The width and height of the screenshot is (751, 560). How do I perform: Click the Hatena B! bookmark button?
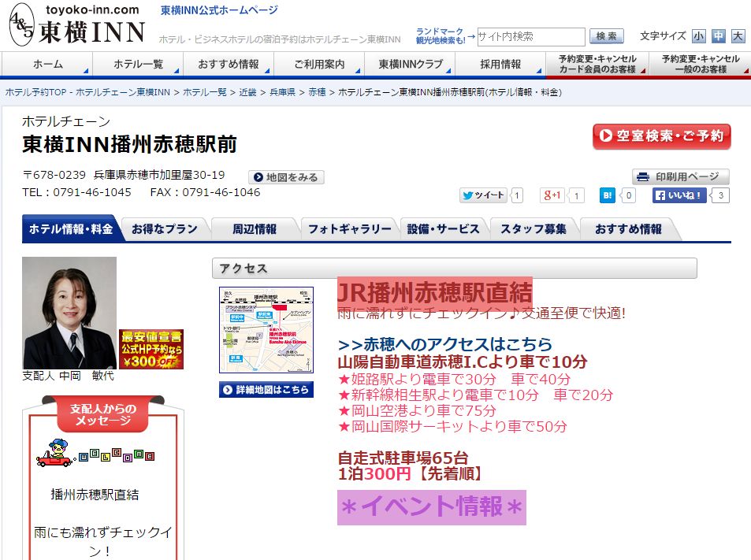608,195
